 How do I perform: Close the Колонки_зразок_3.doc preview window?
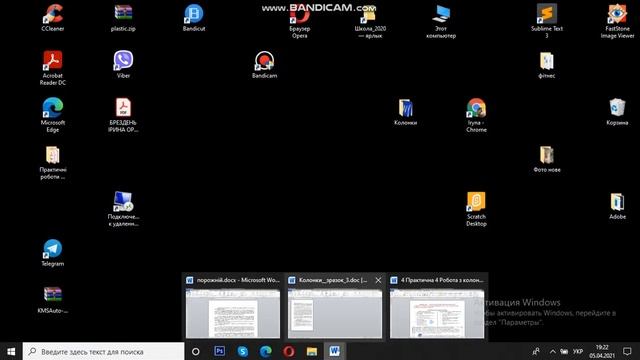(378, 280)
